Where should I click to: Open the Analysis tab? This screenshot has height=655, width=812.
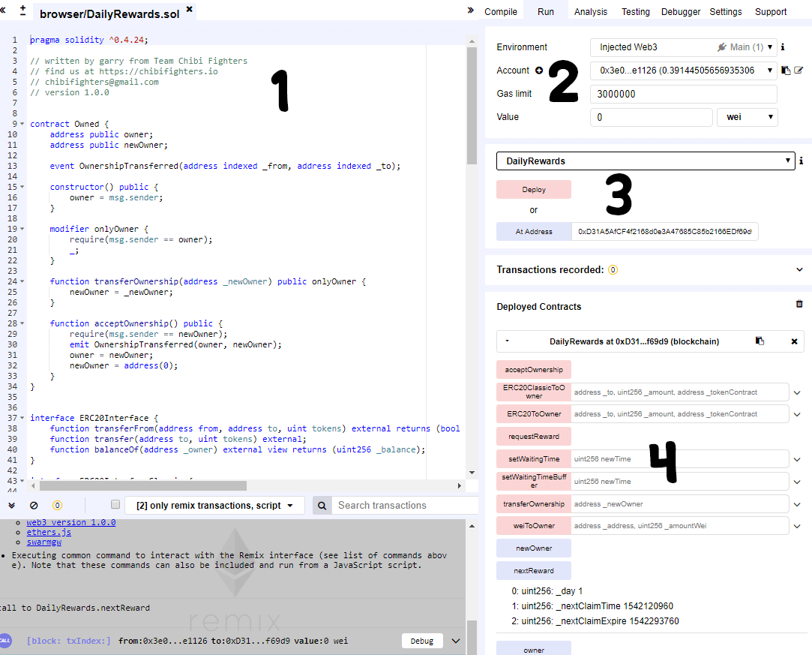click(590, 11)
